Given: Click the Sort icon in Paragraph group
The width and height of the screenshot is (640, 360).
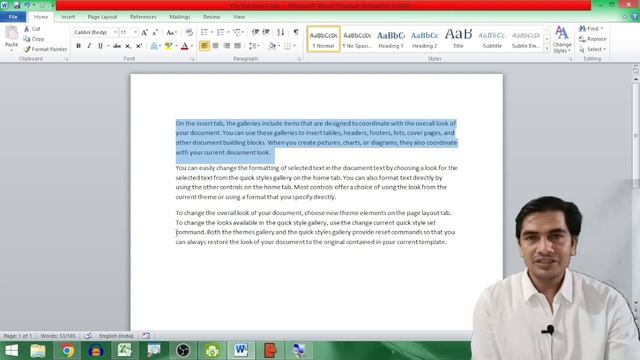Looking at the screenshot, I should 280,32.
